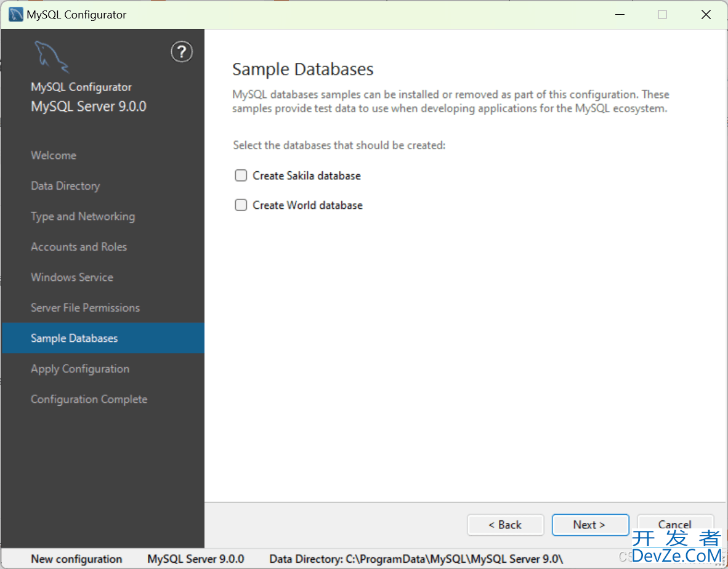Open the Accounts and Roles step

pos(79,247)
